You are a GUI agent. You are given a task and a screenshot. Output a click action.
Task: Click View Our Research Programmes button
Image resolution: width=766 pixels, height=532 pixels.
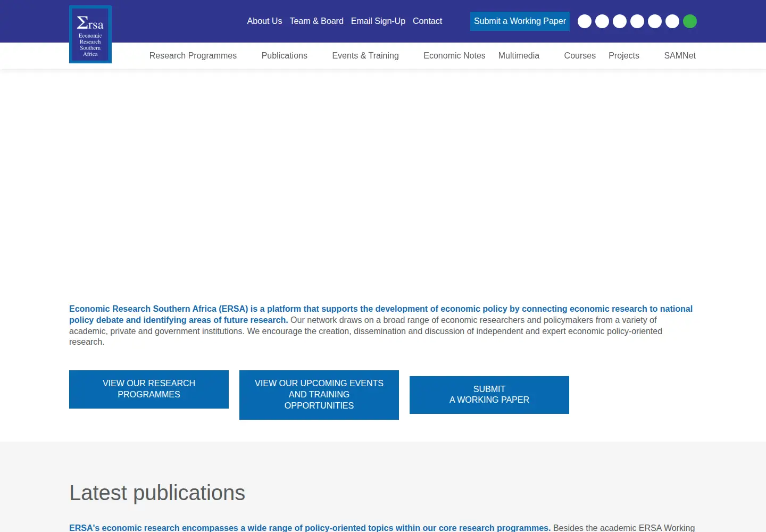149,389
